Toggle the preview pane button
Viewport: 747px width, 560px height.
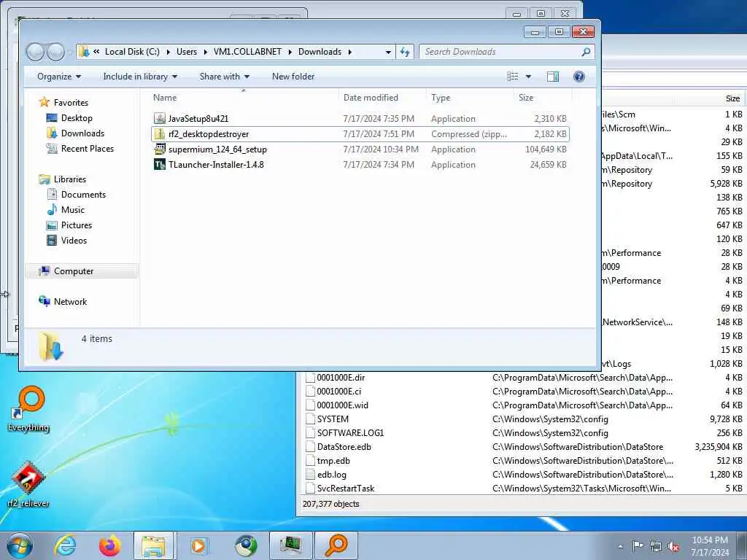point(553,77)
